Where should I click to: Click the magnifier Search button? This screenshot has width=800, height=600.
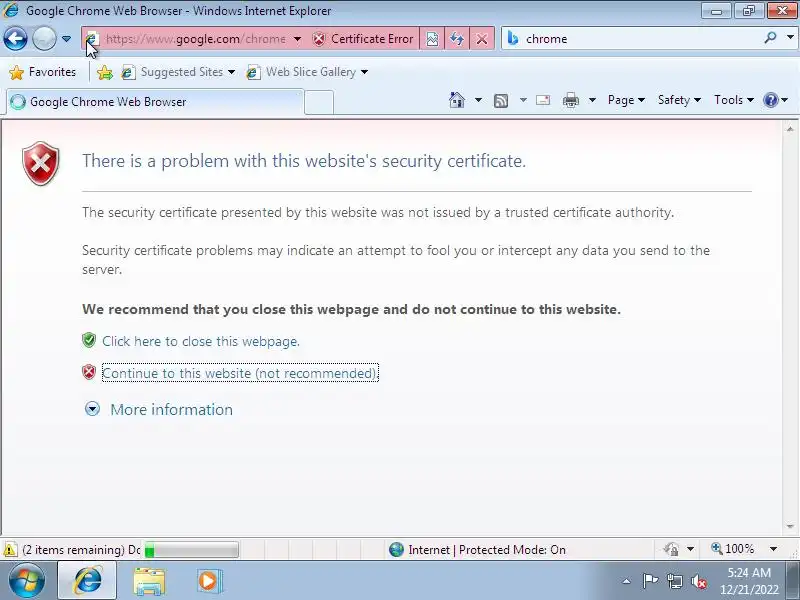(x=770, y=37)
